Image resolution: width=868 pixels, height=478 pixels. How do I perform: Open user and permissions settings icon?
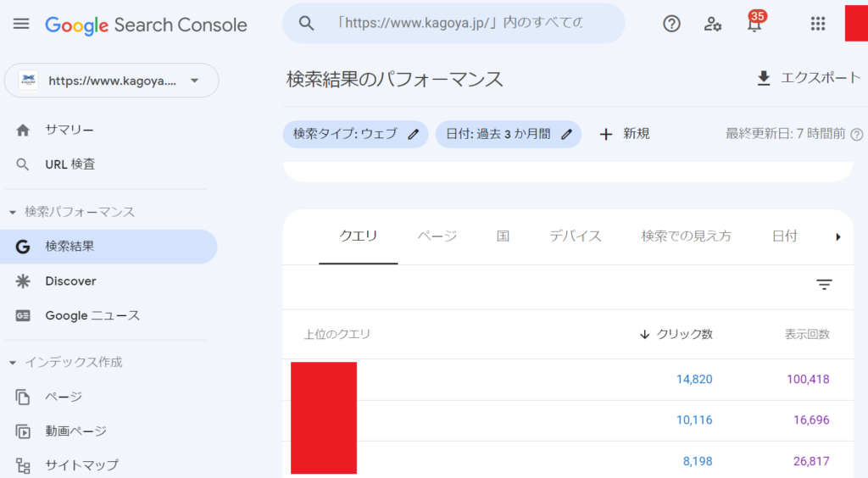(712, 24)
